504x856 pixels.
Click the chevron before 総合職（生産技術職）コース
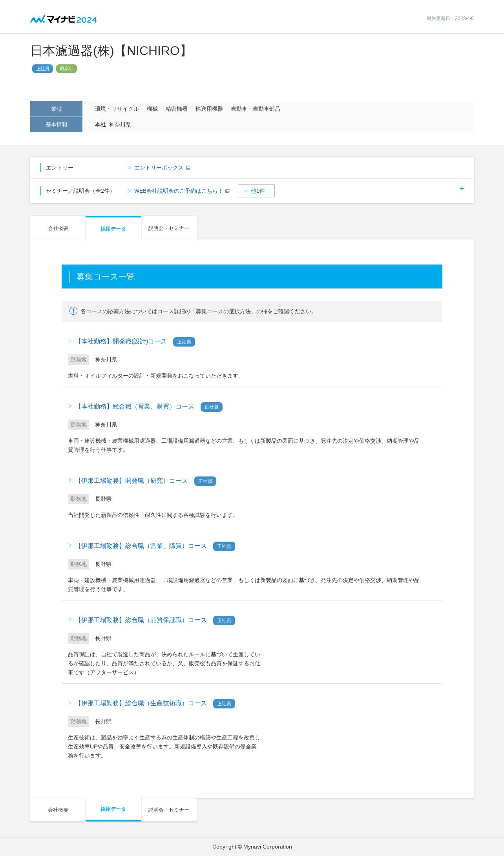click(70, 703)
